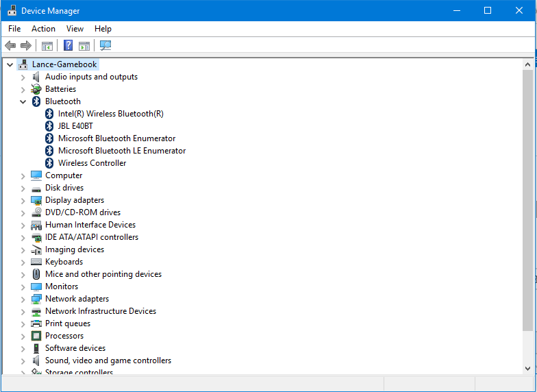Select Sound, video and game controllers label
Viewport: 537px width, 392px height.
108,360
